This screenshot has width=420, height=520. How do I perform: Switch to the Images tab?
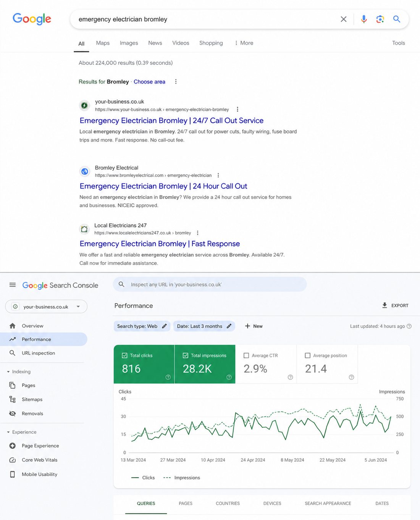[x=129, y=43]
